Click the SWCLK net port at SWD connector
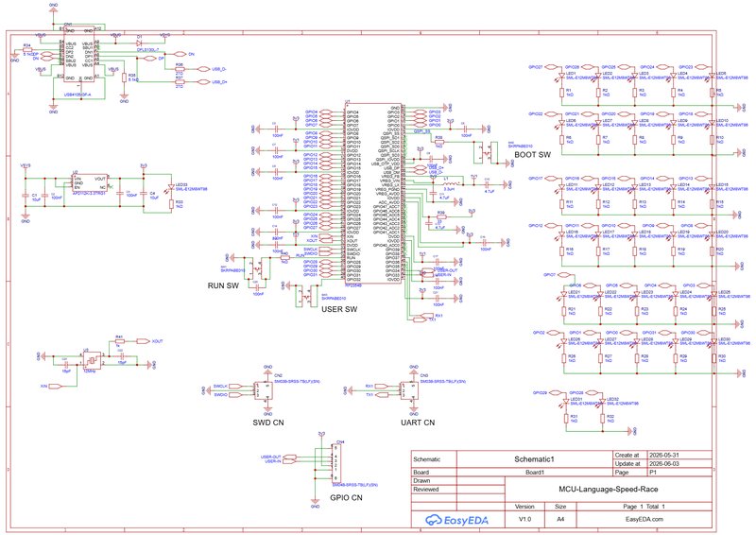The image size is (756, 535). pos(234,387)
